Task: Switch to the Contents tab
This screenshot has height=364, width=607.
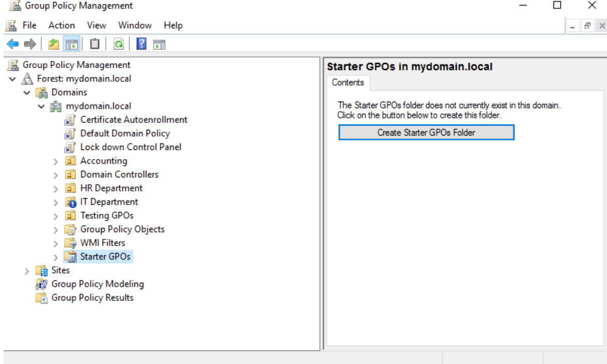Action: [348, 83]
